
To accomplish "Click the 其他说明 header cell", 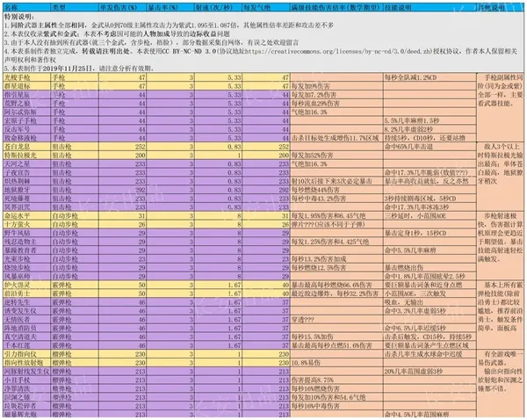I will (x=500, y=7).
